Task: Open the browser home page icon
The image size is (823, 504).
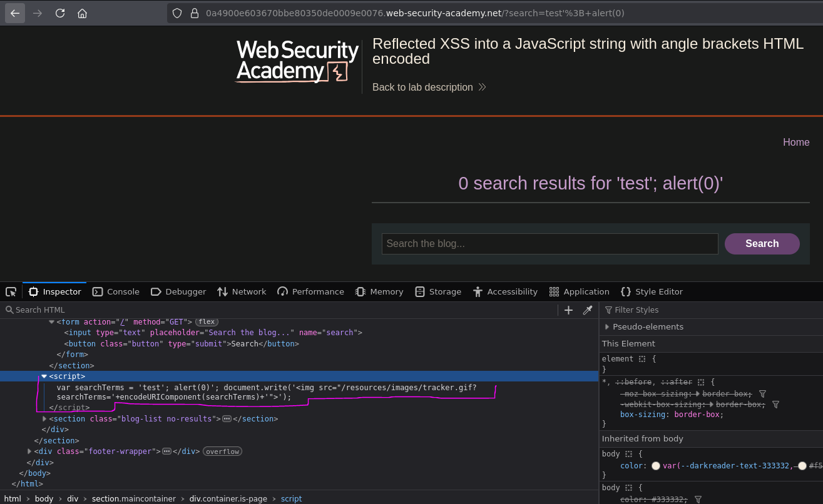Action: click(82, 13)
